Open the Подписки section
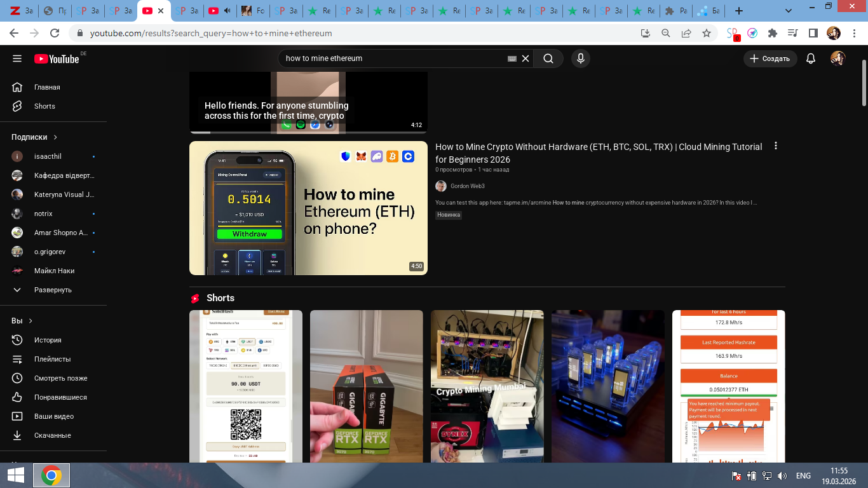This screenshot has width=868, height=488. pyautogui.click(x=34, y=137)
